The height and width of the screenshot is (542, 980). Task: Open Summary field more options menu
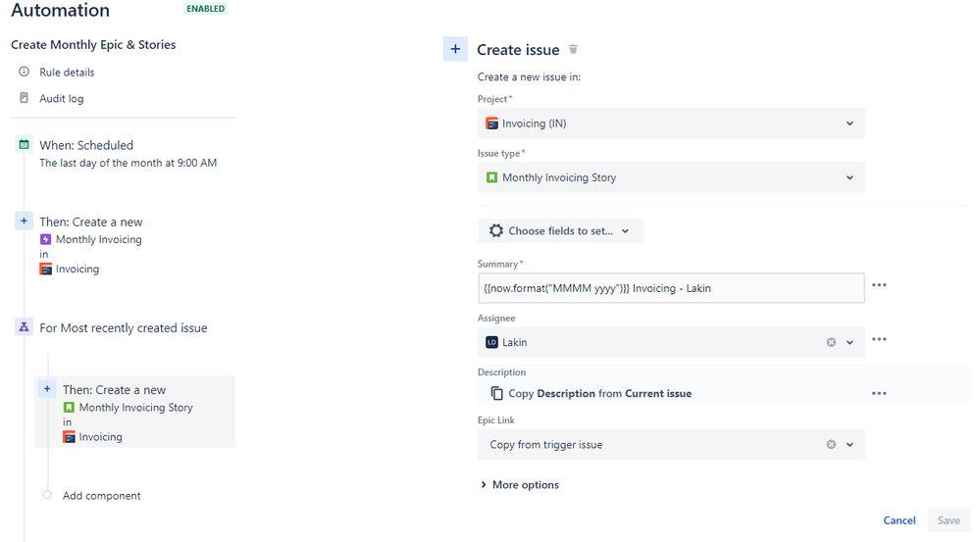tap(879, 285)
